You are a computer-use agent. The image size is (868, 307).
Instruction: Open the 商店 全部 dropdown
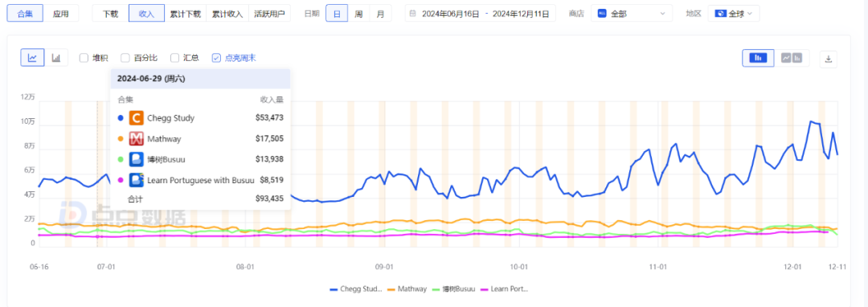click(632, 14)
